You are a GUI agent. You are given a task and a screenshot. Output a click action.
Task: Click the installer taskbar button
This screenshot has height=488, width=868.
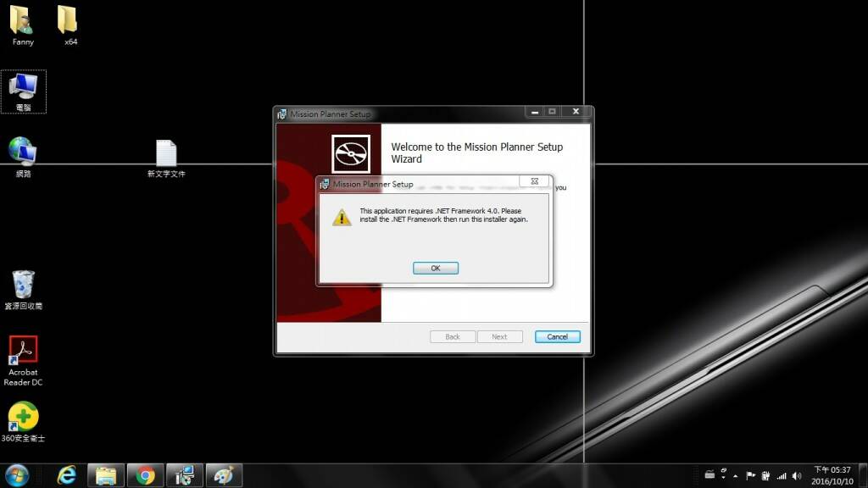[x=185, y=476]
